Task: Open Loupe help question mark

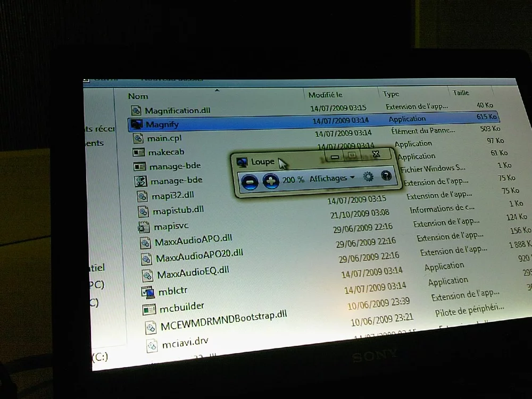Action: (386, 176)
